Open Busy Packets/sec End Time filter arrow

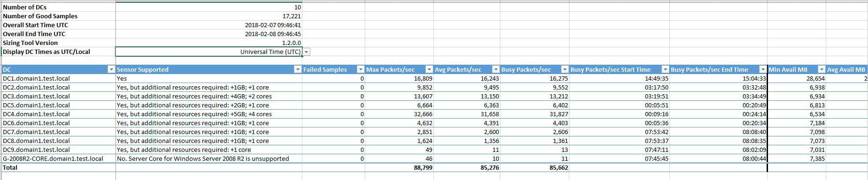point(763,69)
